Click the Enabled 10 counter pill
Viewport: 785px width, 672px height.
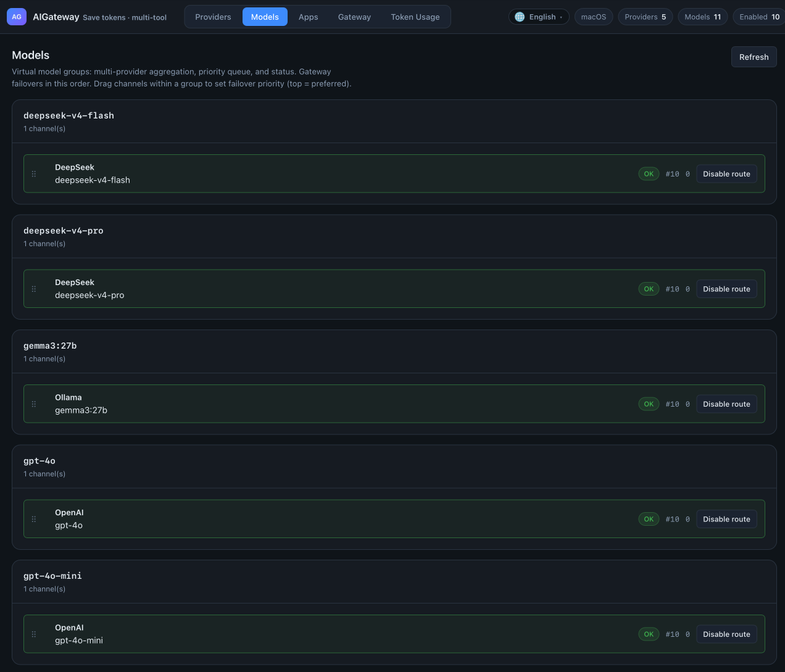click(x=759, y=17)
